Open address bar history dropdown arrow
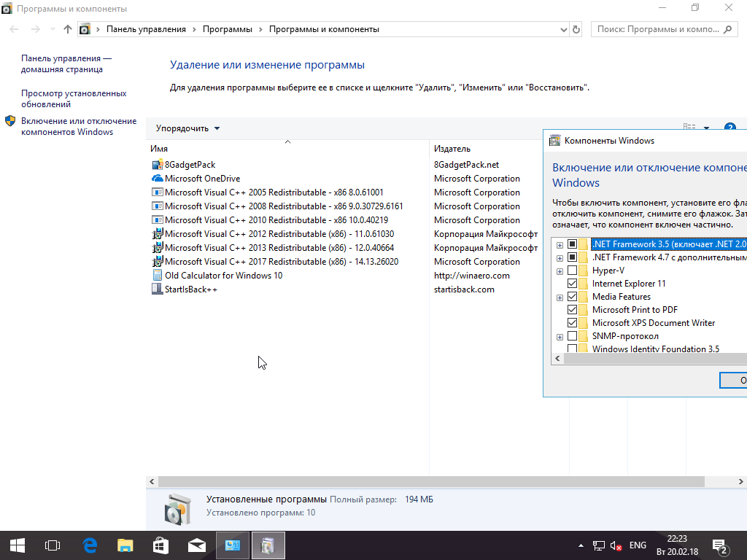 [x=564, y=29]
